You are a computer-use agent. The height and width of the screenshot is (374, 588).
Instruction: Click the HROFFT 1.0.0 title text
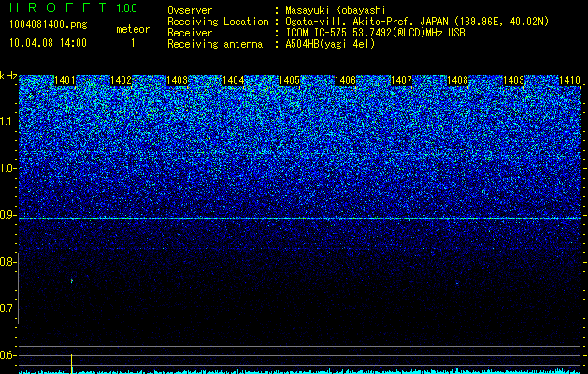pyautogui.click(x=74, y=7)
